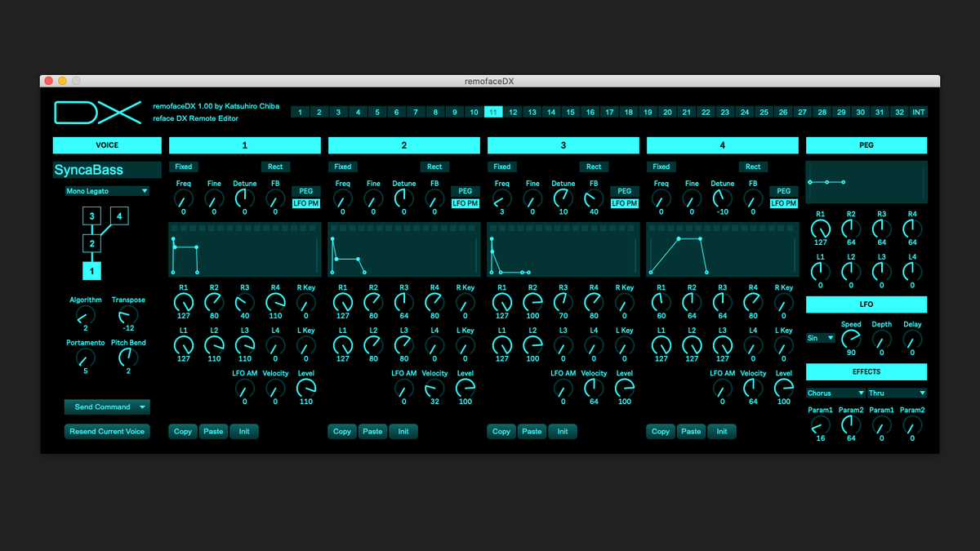
Task: Switch operator 3 to LFO PM mode
Action: point(624,204)
